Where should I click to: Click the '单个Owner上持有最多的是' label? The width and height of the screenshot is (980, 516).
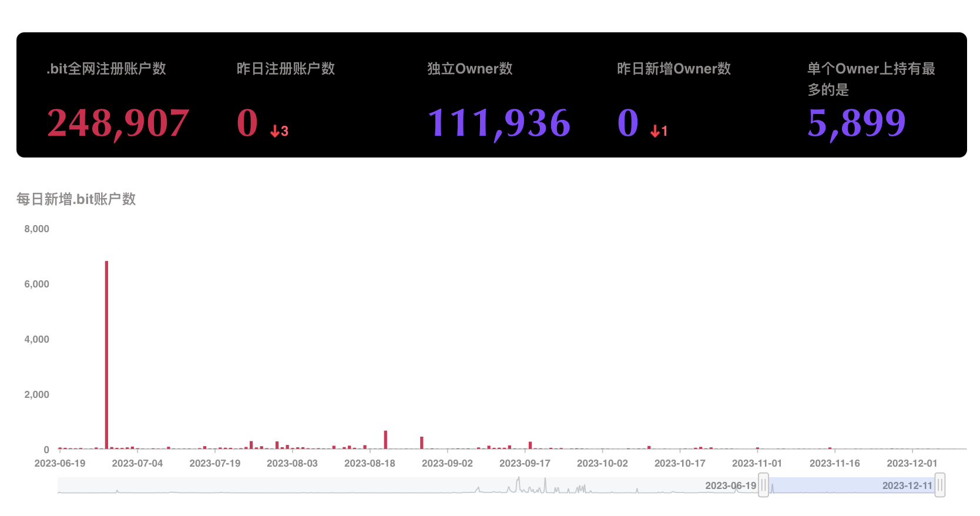[x=871, y=79]
